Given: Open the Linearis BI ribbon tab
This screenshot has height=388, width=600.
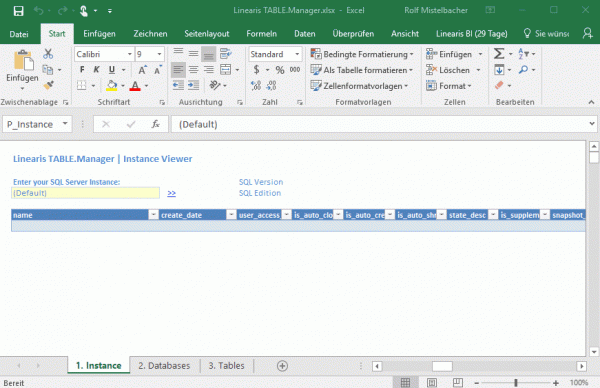Looking at the screenshot, I should coord(471,34).
